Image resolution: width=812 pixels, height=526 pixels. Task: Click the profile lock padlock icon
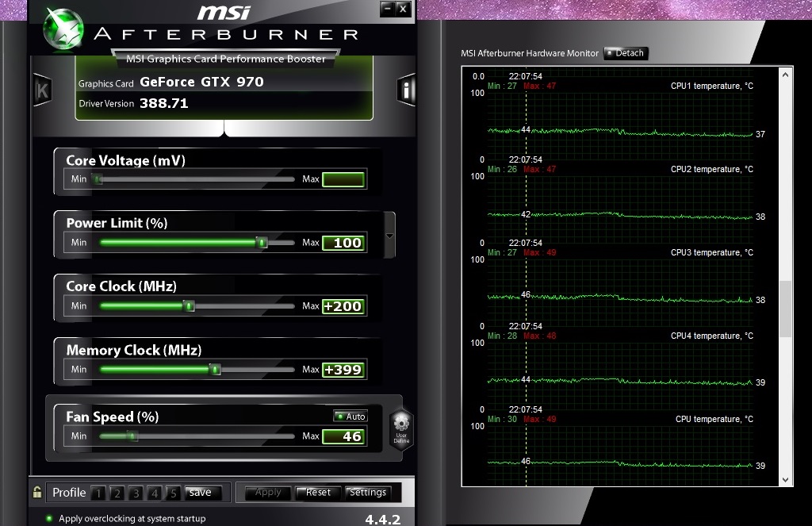[36, 492]
